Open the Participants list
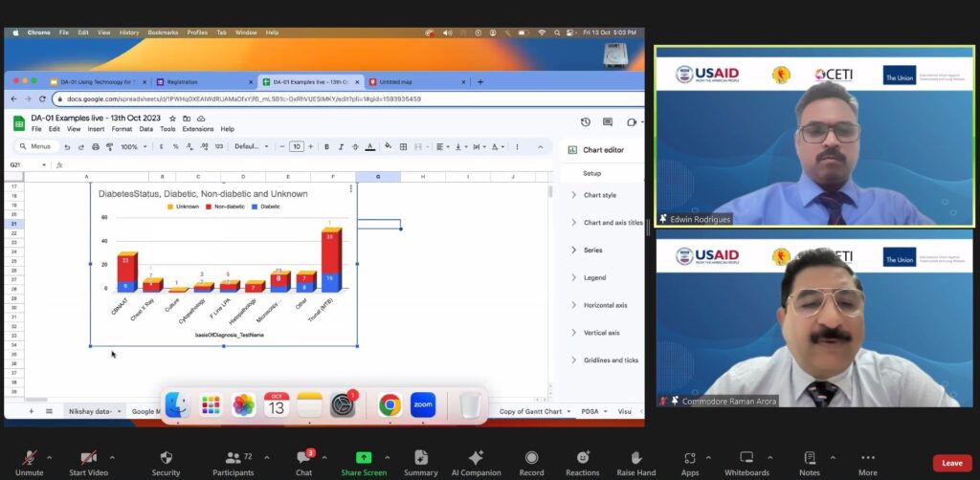This screenshot has width=980, height=480. coord(233,458)
